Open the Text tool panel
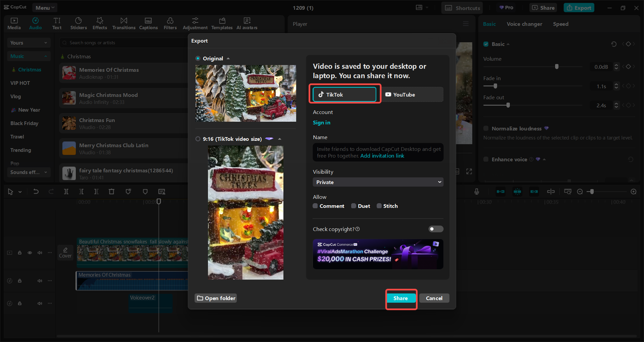644x342 pixels. [x=57, y=24]
